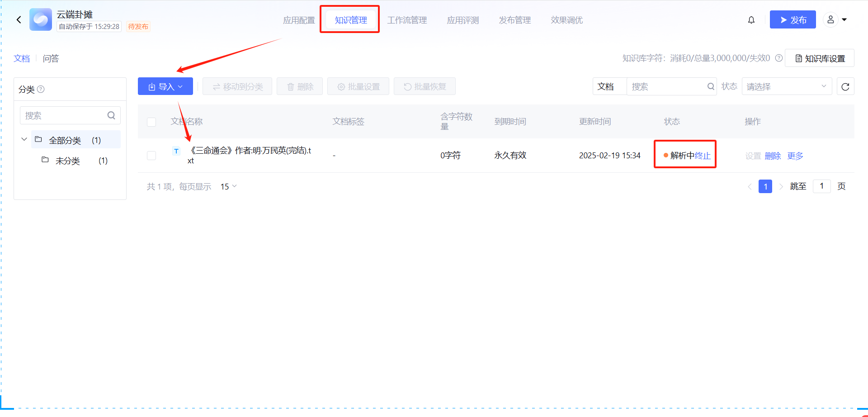The height and width of the screenshot is (417, 868).
Task: Click the row's 删除 link
Action: (773, 156)
